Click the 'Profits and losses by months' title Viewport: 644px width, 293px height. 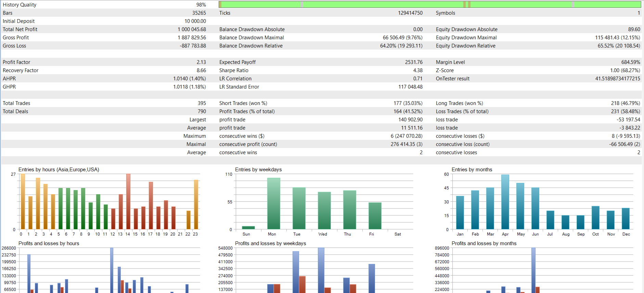coord(484,243)
